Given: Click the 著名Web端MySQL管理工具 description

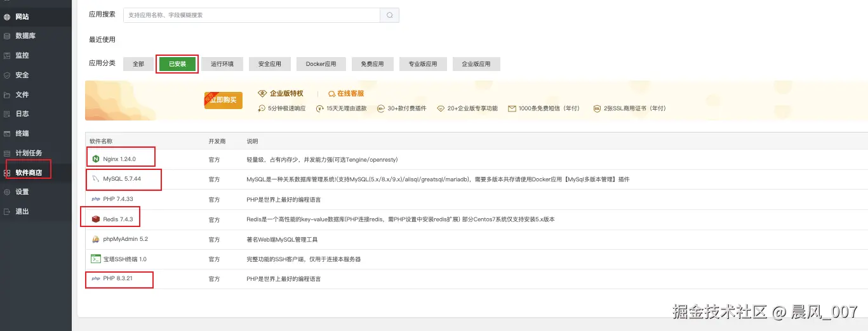Looking at the screenshot, I should click(x=282, y=239).
